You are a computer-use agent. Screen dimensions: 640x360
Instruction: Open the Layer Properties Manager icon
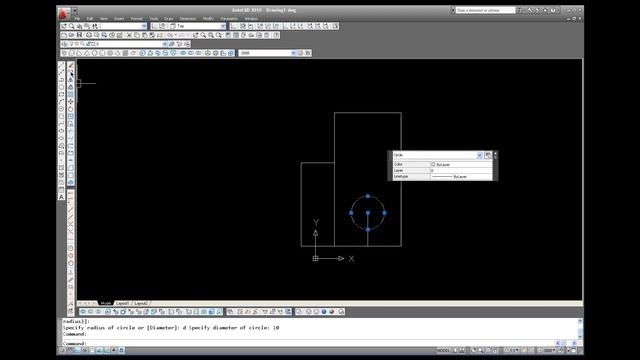64,44
